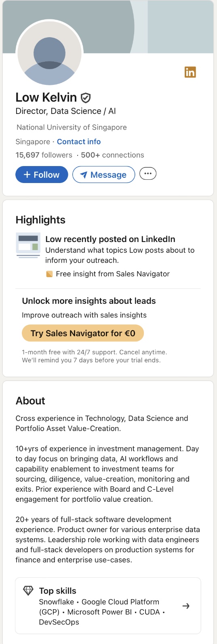Send a message with the Message button
This screenshot has width=217, height=644.
click(x=103, y=175)
